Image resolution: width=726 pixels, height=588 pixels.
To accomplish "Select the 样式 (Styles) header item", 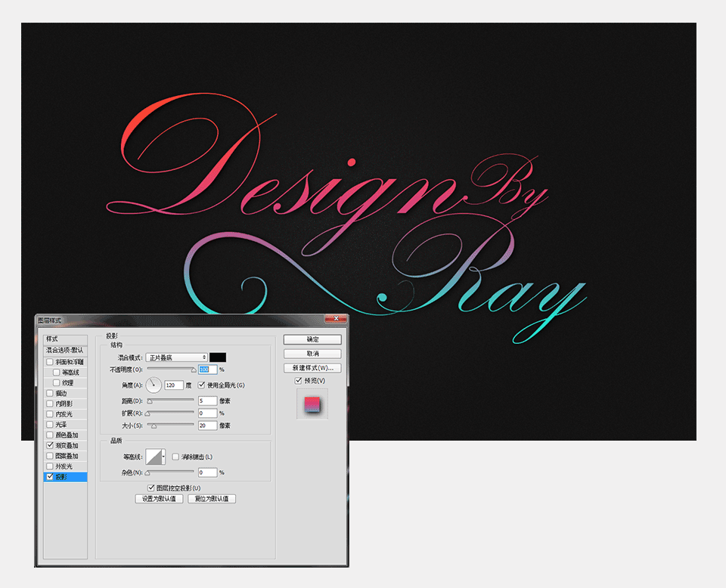I will pos(65,339).
